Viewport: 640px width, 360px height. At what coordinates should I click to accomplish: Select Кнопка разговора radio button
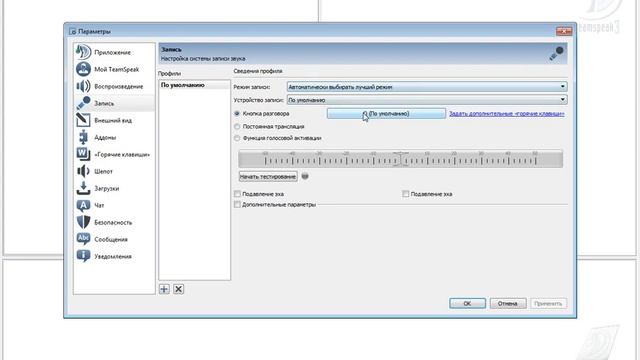(237, 113)
